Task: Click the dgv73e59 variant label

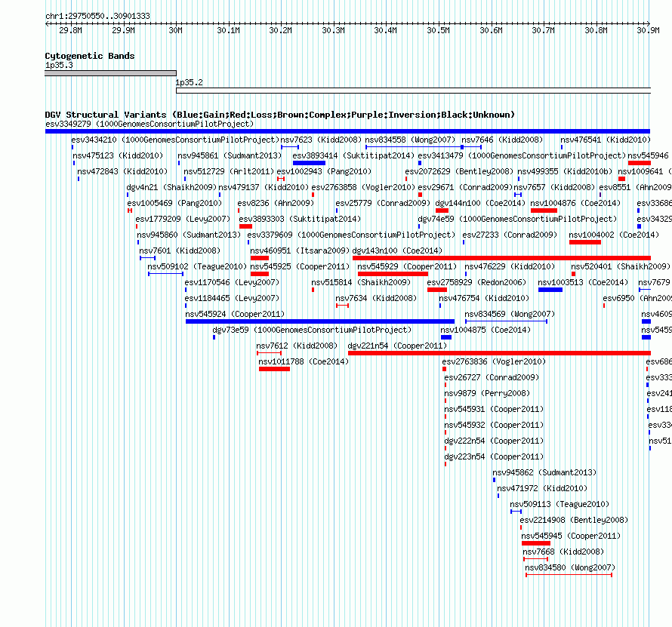Action: pyautogui.click(x=312, y=330)
